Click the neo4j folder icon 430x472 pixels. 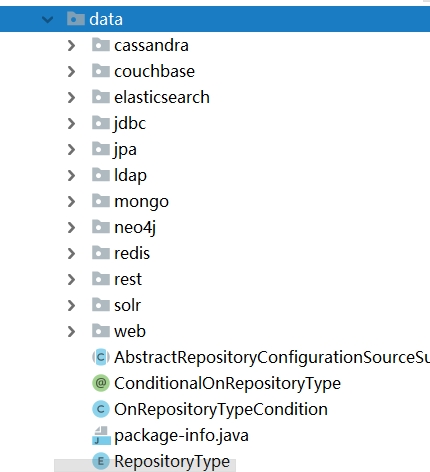(101, 227)
